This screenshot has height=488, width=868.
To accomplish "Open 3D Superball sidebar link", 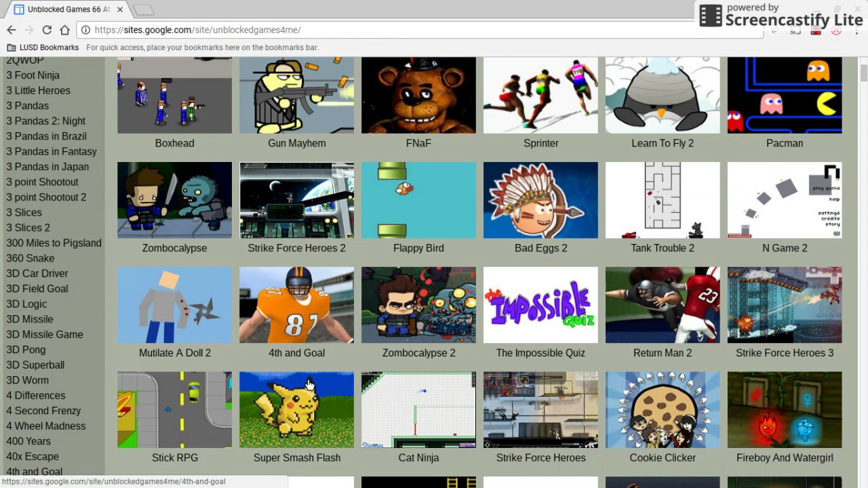I will (x=35, y=365).
